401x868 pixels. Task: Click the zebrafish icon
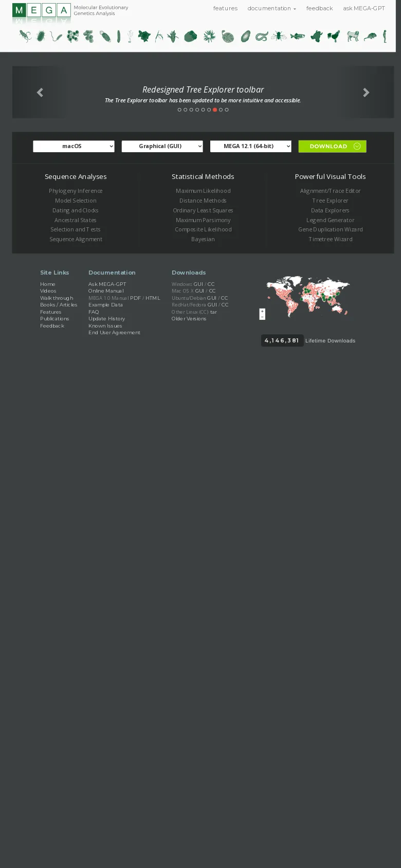pos(297,36)
